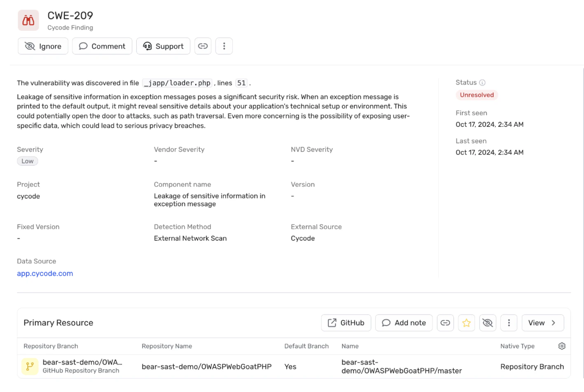Click the Primary Resource heading
Screen dimensions: 584x392
click(58, 323)
